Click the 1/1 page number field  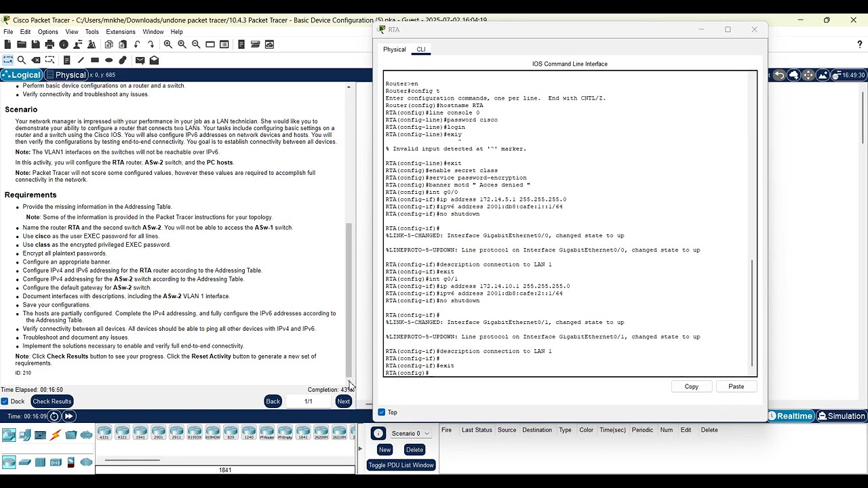click(x=308, y=401)
